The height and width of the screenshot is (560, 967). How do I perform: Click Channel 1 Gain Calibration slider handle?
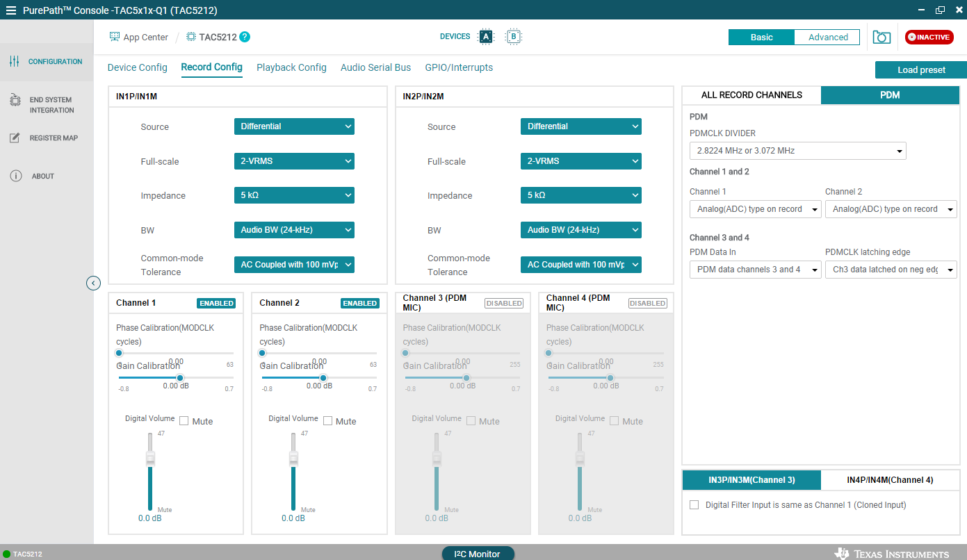[x=180, y=378]
